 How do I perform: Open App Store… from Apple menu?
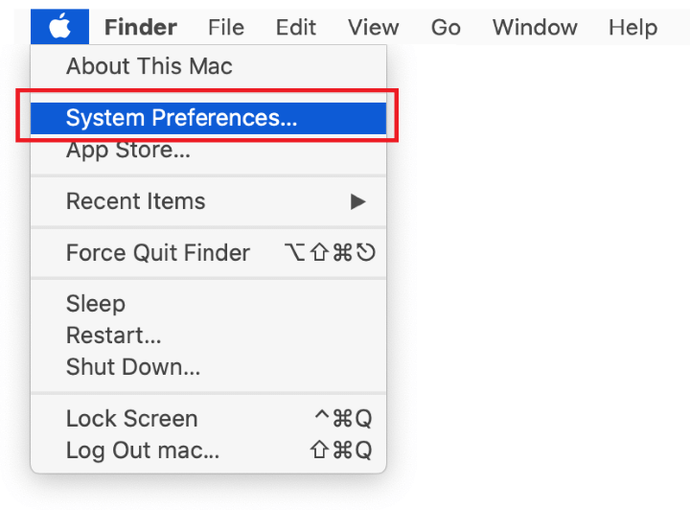point(128,151)
